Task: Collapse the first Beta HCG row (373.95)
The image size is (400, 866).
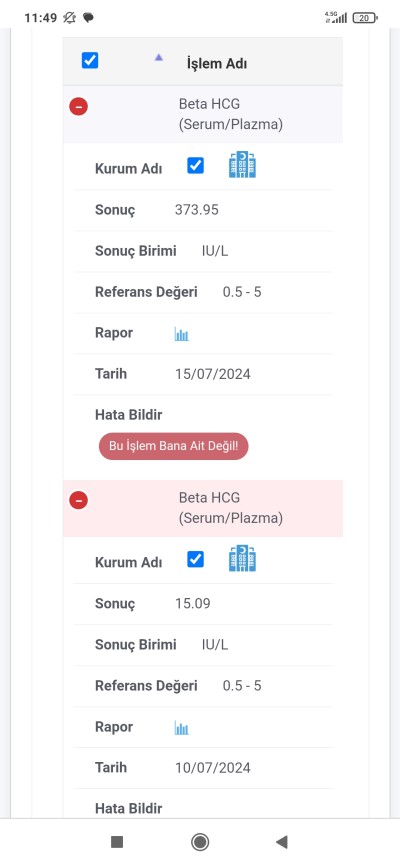Action: coord(78,106)
